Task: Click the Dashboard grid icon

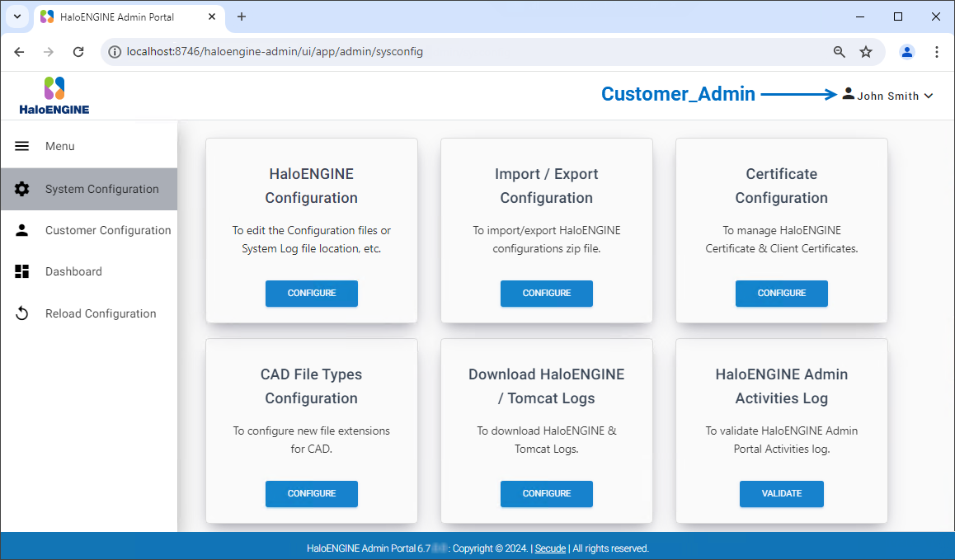Action: (x=22, y=271)
